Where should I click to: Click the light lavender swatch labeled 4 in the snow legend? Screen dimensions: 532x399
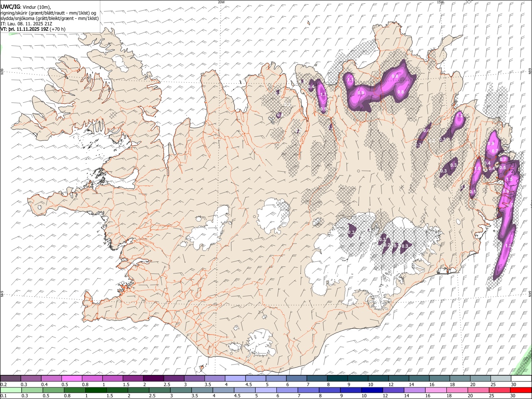236,378
